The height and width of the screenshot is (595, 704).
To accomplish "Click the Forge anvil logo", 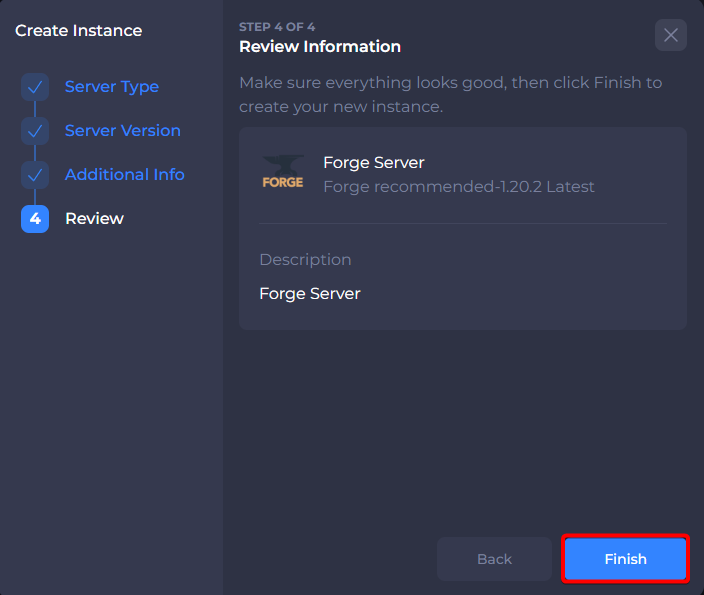I will point(282,173).
